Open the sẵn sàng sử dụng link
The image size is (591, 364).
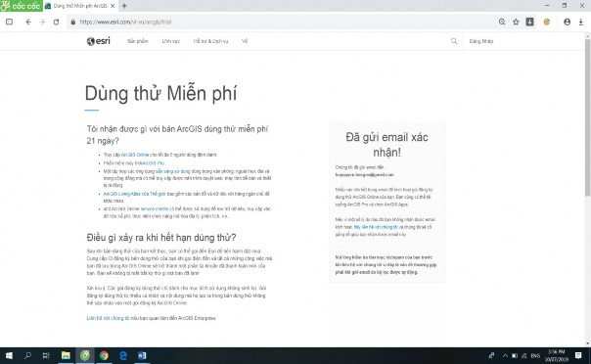coord(173,171)
